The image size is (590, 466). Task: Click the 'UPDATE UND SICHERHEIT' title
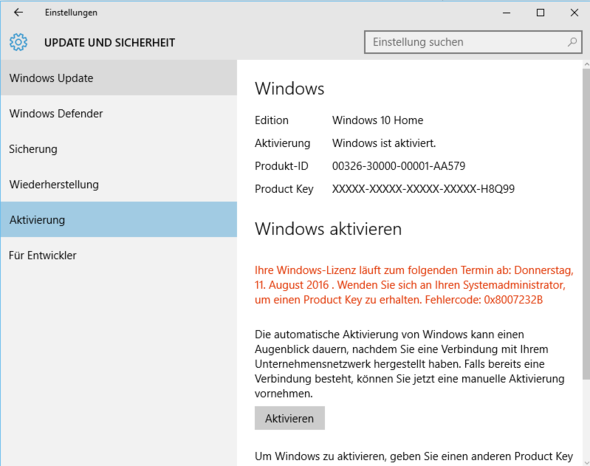click(109, 43)
